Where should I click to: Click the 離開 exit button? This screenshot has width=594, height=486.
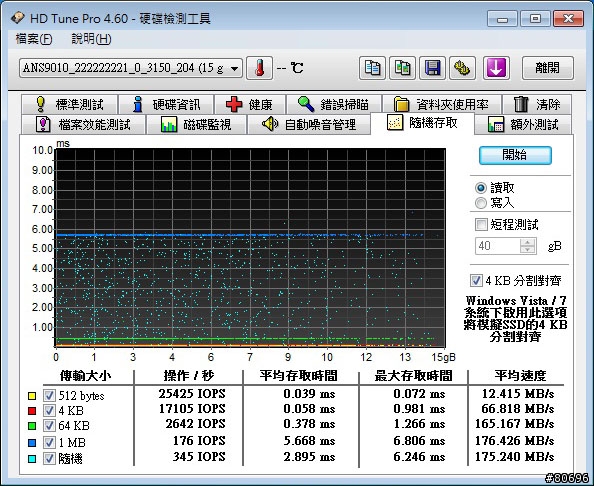pos(547,68)
